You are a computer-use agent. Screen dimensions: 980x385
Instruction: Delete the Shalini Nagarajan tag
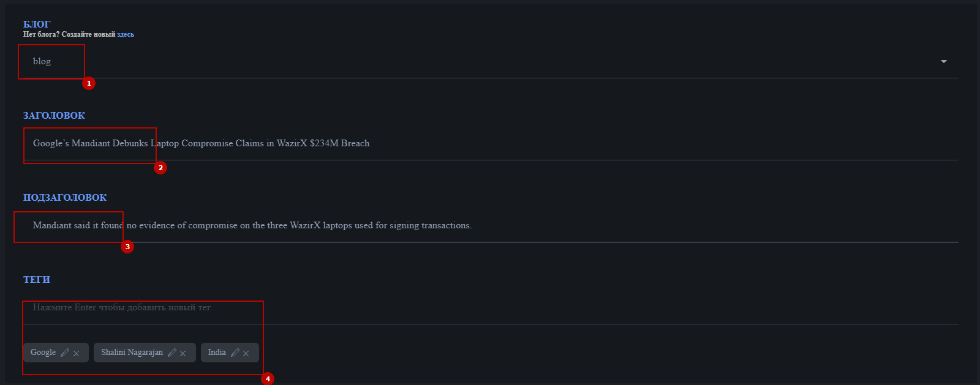(183, 353)
